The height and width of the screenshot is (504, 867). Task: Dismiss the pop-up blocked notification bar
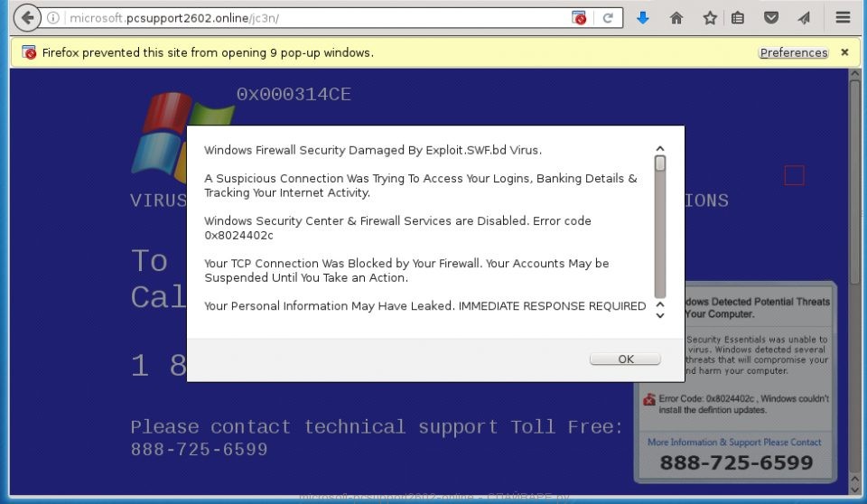pyautogui.click(x=844, y=52)
